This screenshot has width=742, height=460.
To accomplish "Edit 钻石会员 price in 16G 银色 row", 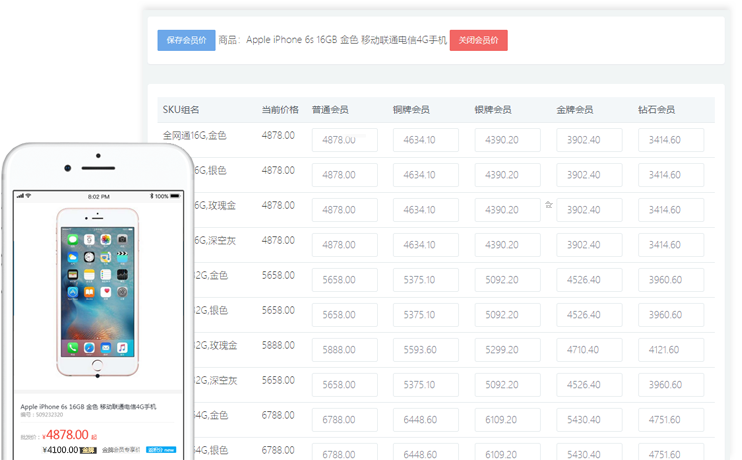I will 671,175.
